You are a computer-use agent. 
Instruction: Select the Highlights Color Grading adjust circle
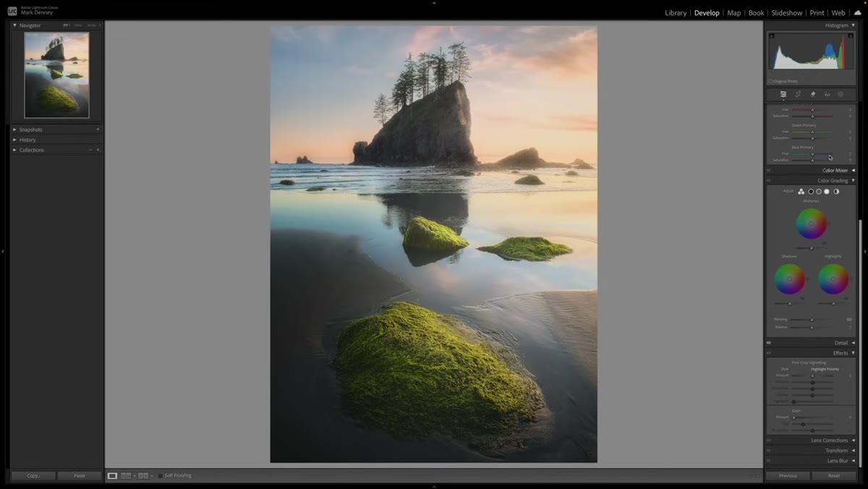[827, 192]
